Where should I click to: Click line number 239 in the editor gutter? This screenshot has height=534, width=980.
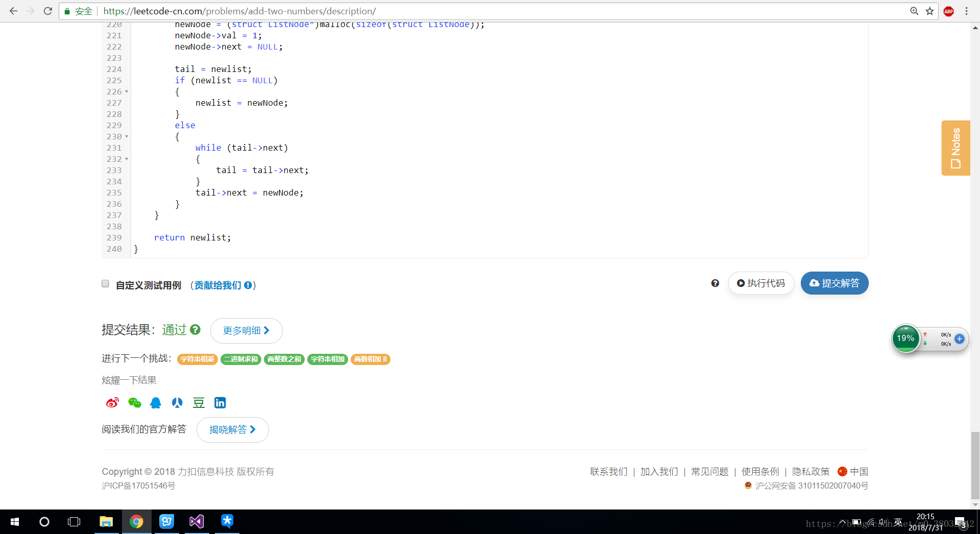[114, 238]
